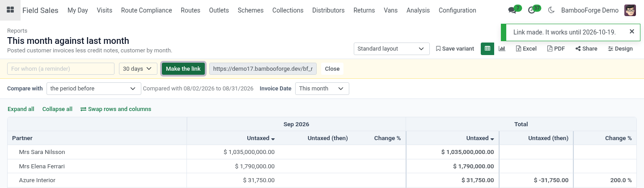Select the Mrs Elena Ferrari row
Image resolution: width=644 pixels, height=188 pixels.
(x=322, y=166)
